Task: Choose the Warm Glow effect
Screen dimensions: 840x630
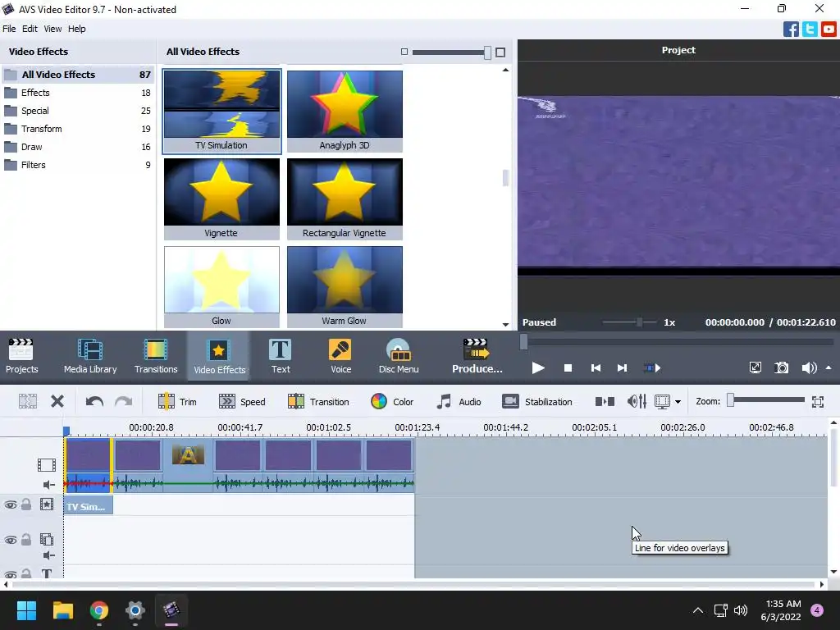Action: point(345,287)
